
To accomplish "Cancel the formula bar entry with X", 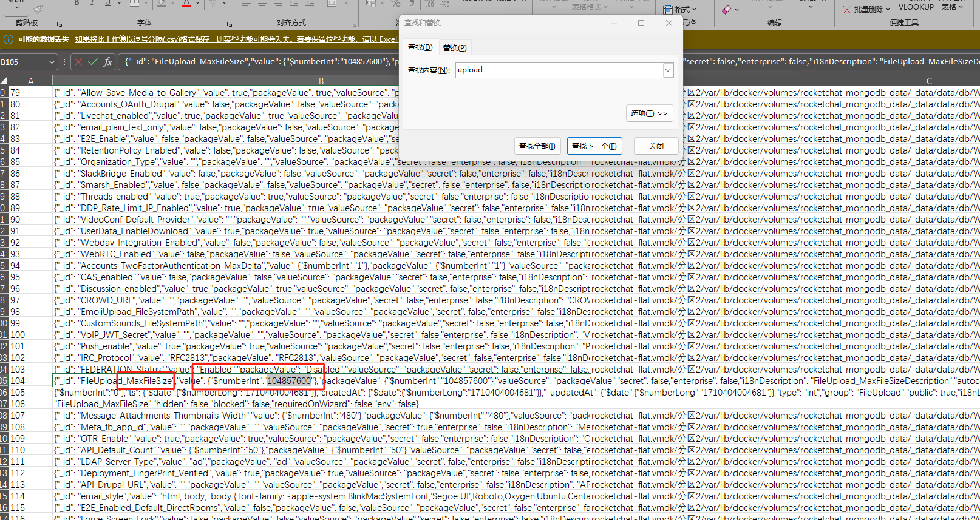I will 78,61.
